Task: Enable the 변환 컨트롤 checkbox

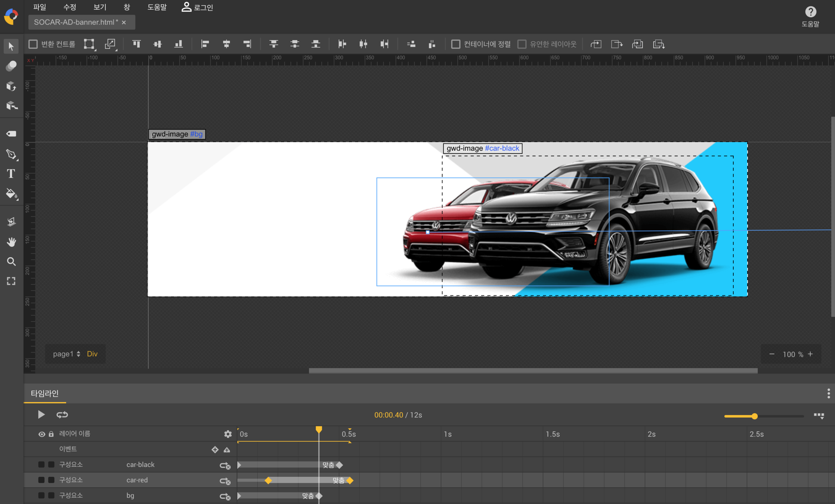Action: (x=33, y=44)
